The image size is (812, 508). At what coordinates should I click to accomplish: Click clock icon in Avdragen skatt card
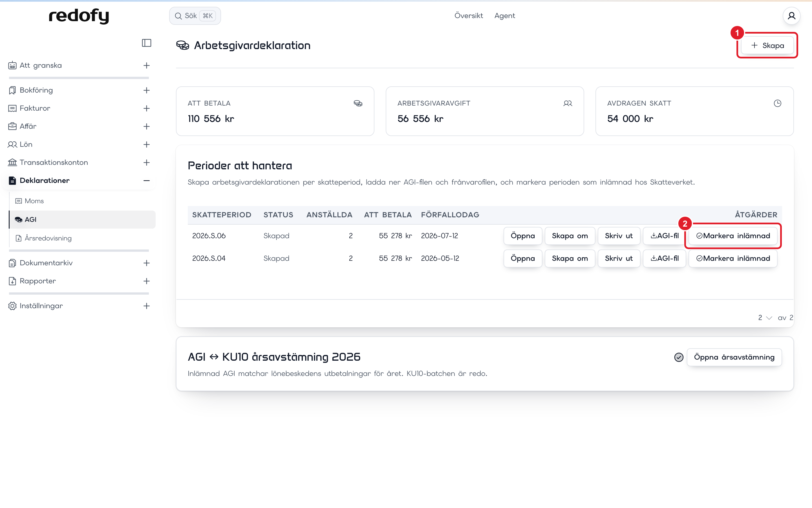click(777, 104)
